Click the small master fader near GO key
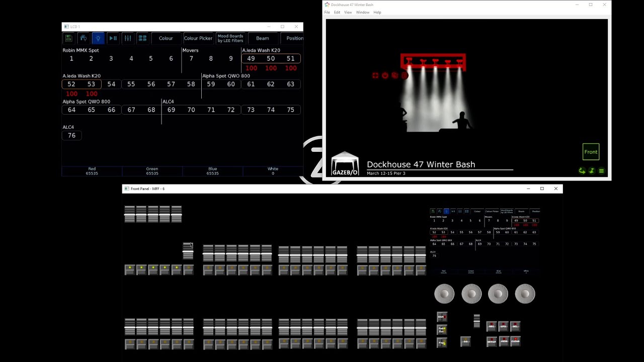The image size is (644, 362). click(476, 321)
